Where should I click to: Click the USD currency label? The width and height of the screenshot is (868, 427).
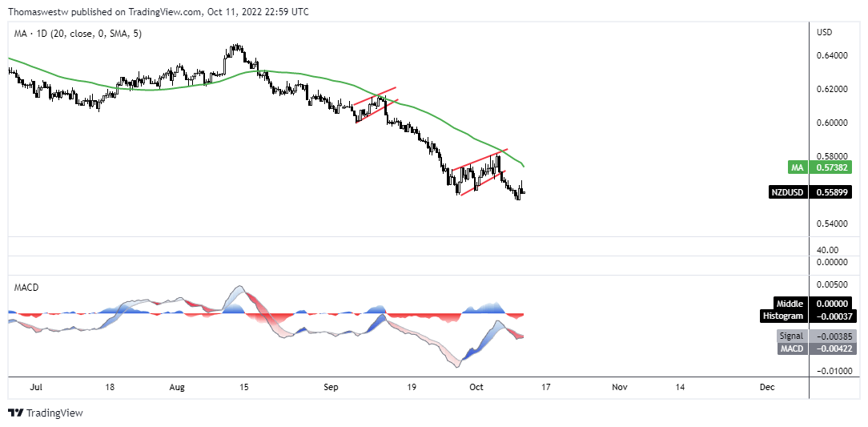pos(825,33)
